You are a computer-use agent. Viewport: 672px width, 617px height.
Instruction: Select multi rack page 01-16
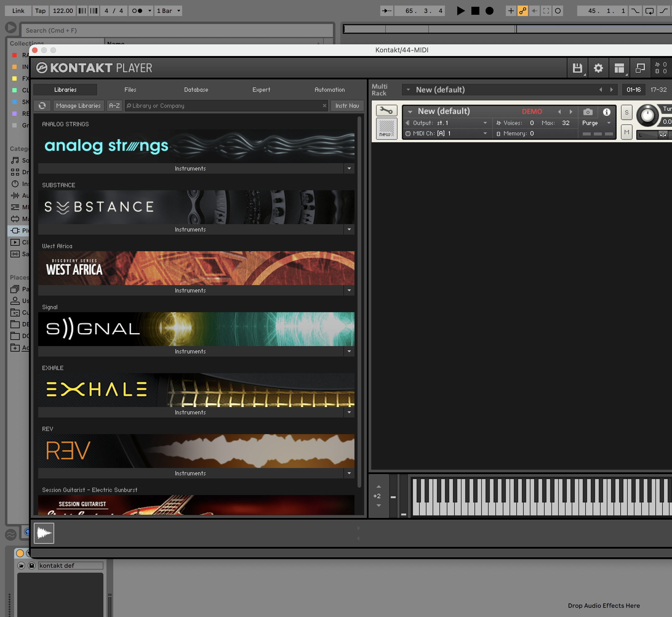click(634, 90)
